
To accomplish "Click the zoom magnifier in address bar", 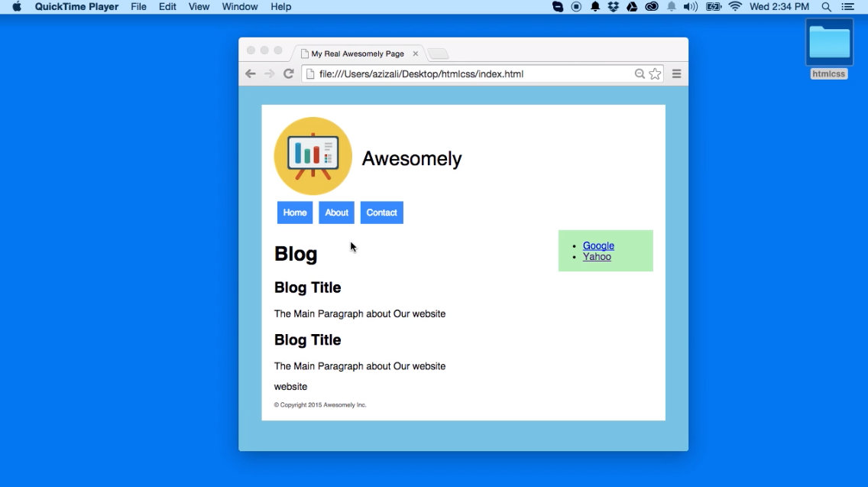I will (640, 74).
